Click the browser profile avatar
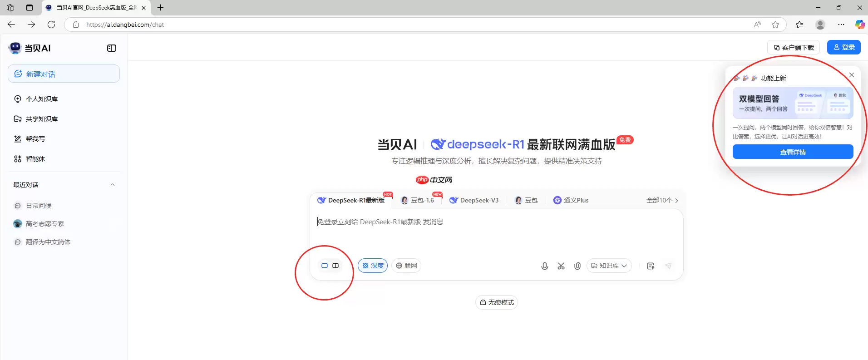 [820, 25]
